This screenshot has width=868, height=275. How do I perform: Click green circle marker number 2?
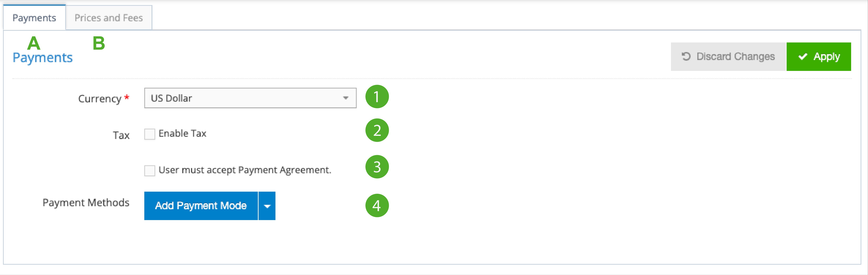(x=377, y=130)
